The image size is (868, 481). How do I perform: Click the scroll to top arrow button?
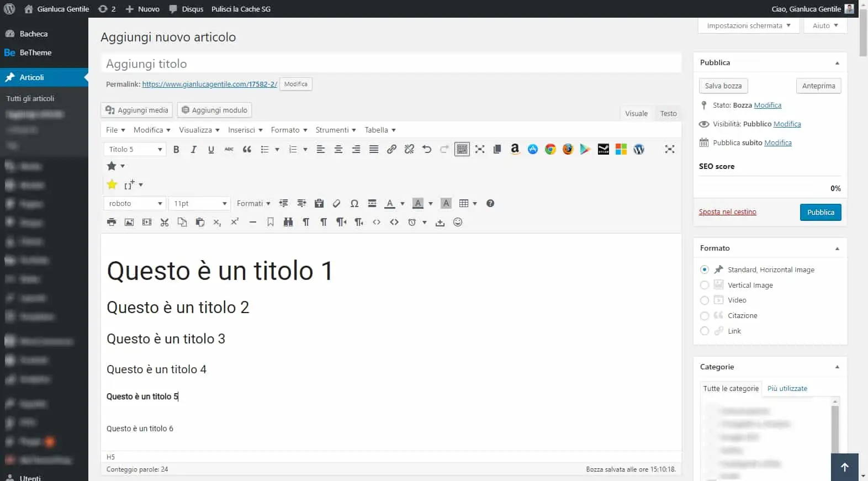(845, 467)
